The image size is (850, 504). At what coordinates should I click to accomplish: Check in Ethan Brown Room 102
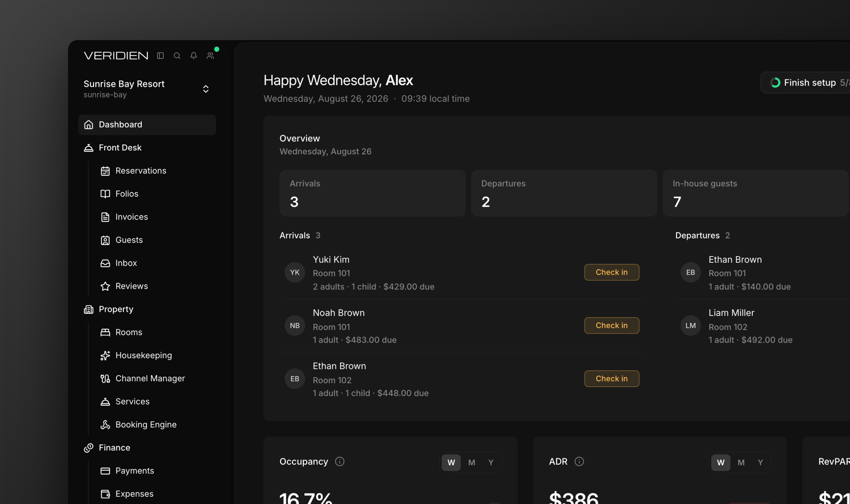pos(612,379)
